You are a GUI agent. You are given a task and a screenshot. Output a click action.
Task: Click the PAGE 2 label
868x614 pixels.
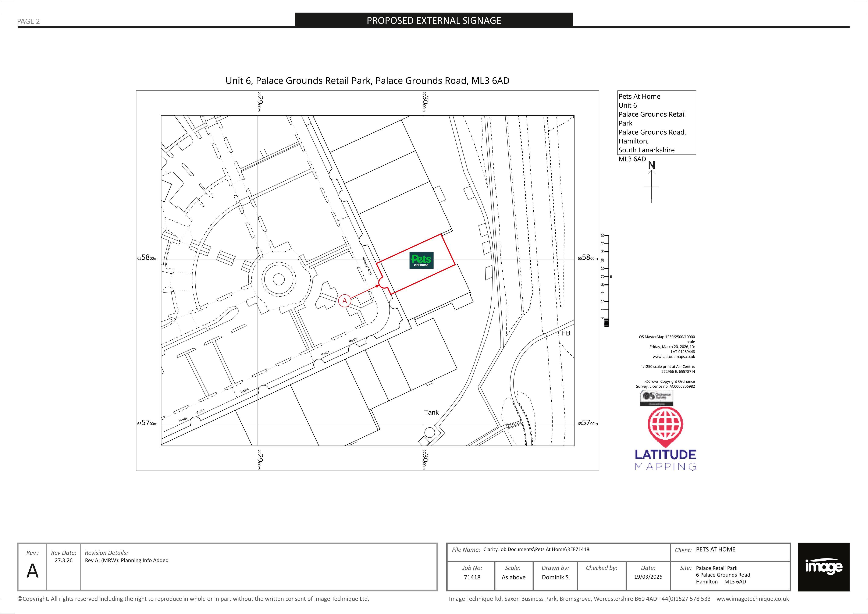click(28, 21)
